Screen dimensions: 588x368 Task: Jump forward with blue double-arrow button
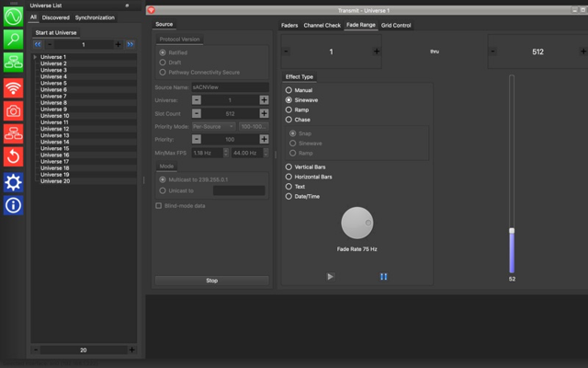pos(130,44)
